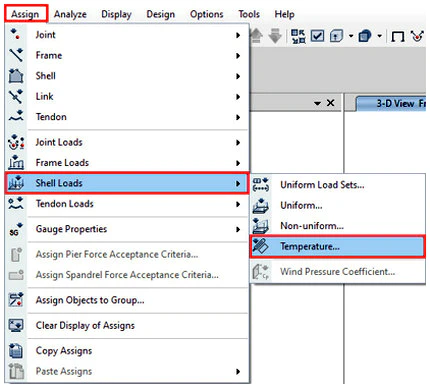Click the grid squares toolbar icon
430x391 pixels.
[x=298, y=36]
